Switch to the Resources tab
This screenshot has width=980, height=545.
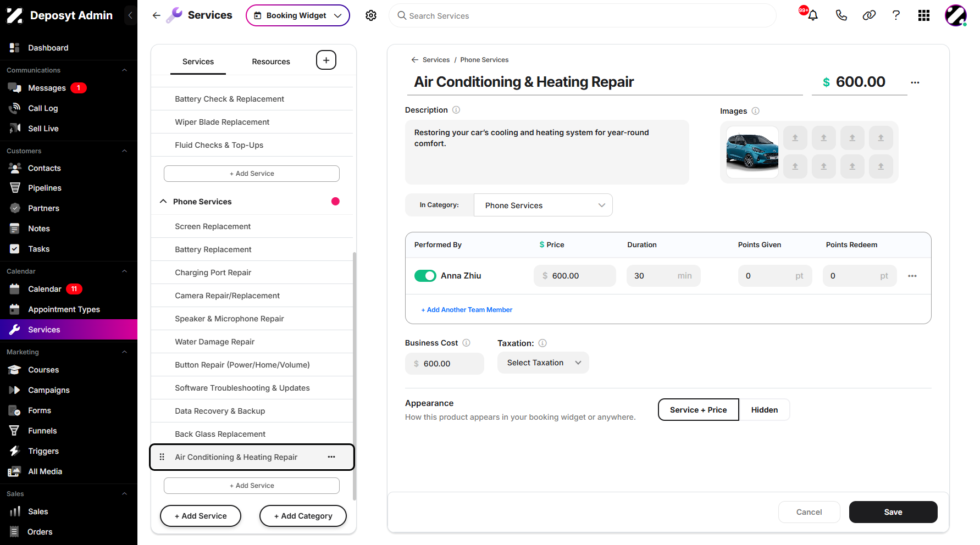click(271, 62)
